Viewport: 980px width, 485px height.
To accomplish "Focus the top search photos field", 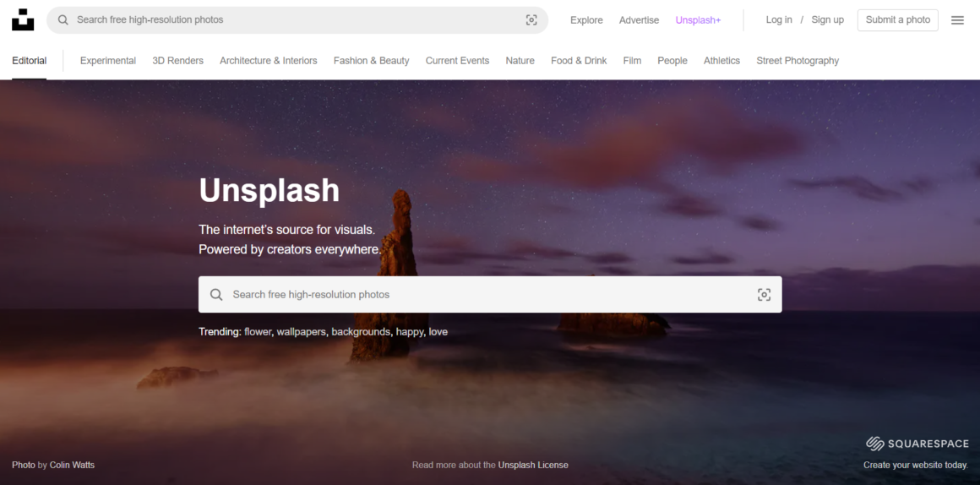I will pos(297,20).
